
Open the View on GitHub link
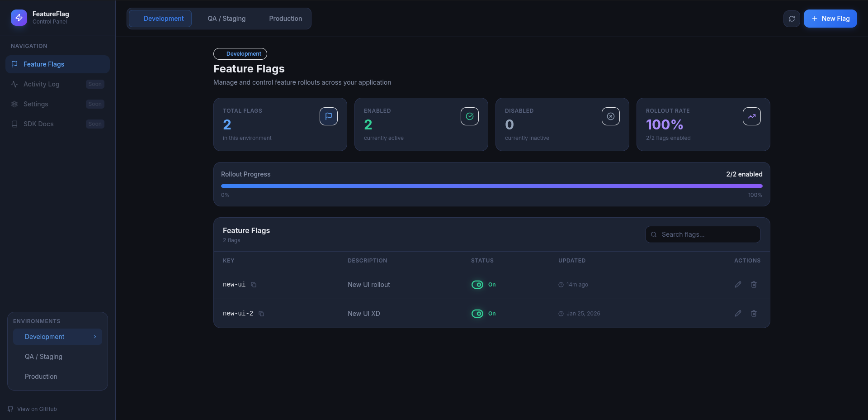(33, 409)
